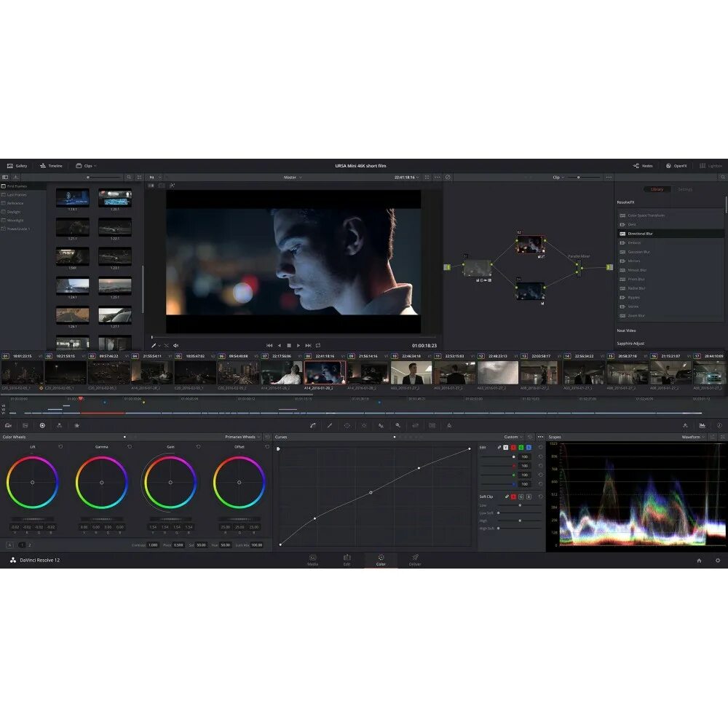Open the Tracker palette icon
728x728 pixels.
click(364, 425)
